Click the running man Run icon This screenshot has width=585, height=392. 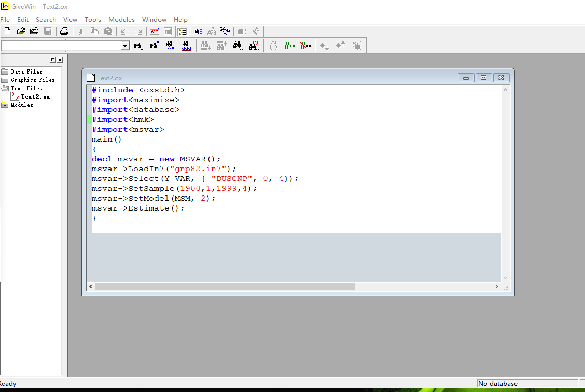[x=225, y=32]
